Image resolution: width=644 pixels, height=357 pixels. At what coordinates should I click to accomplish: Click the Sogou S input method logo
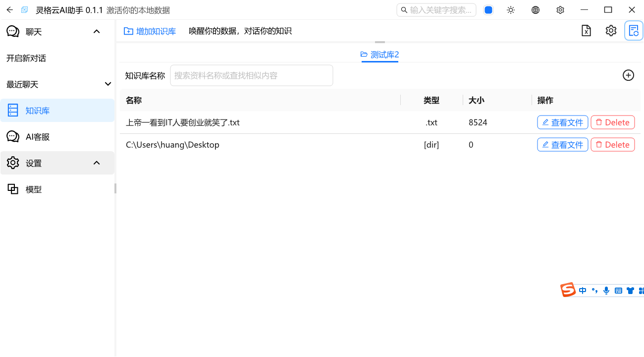(568, 290)
